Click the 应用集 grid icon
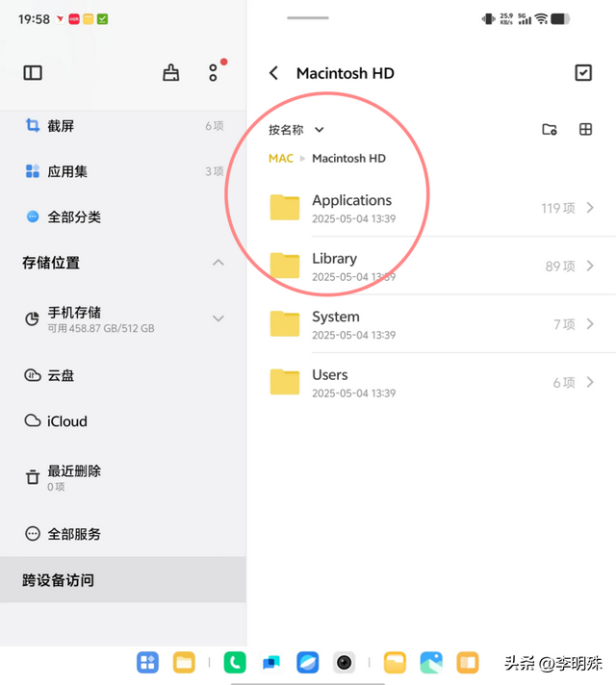Screen dimensions: 616x685 point(33,171)
